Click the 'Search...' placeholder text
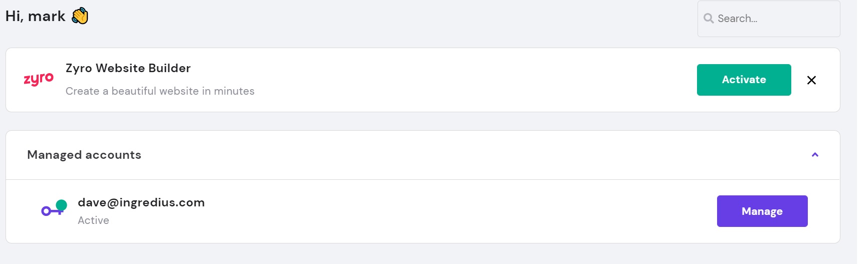The width and height of the screenshot is (868, 264). pos(738,19)
